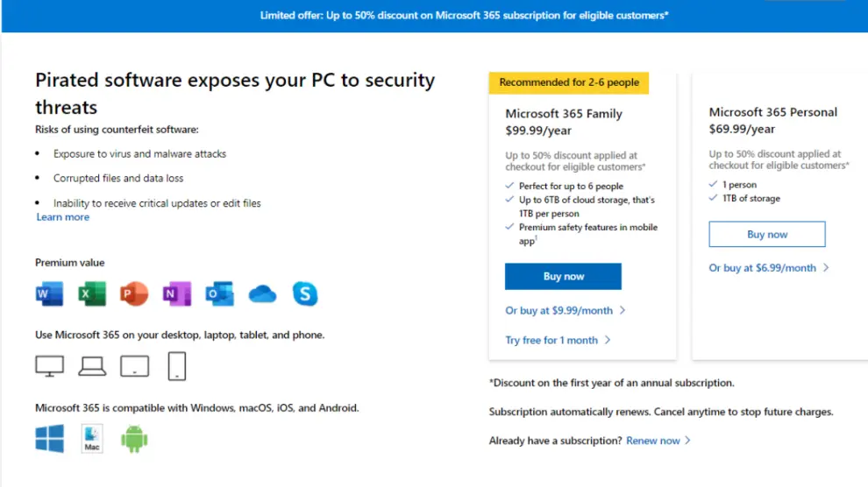Viewport: 868px width, 487px height.
Task: Click the Word app icon
Action: click(x=49, y=294)
